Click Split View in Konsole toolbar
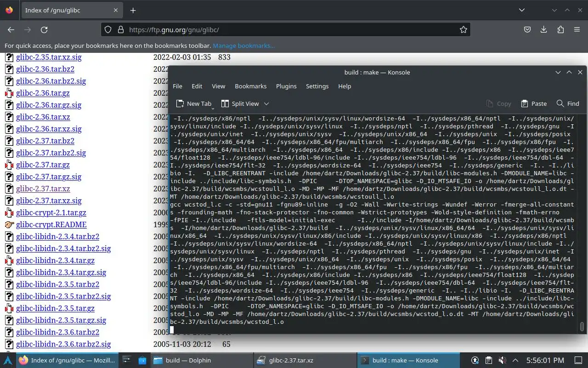 pos(240,103)
